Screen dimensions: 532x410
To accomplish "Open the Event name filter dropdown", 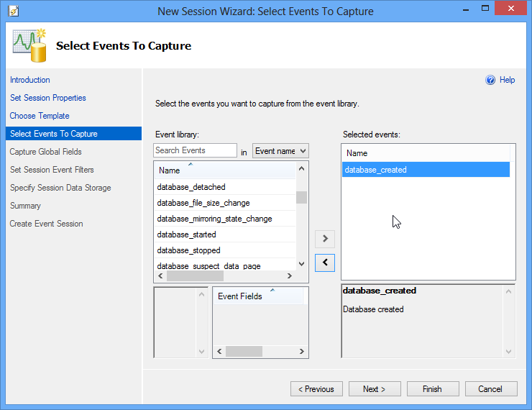I will tap(280, 151).
